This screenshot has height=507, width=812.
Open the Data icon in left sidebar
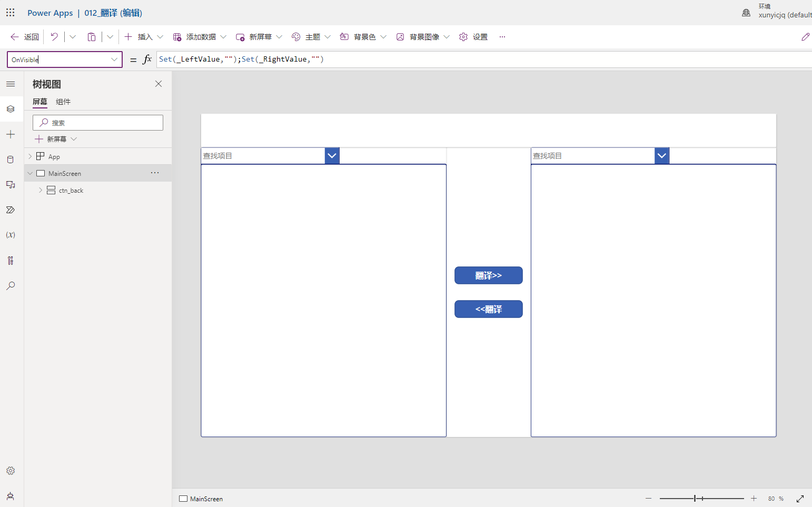tap(11, 160)
